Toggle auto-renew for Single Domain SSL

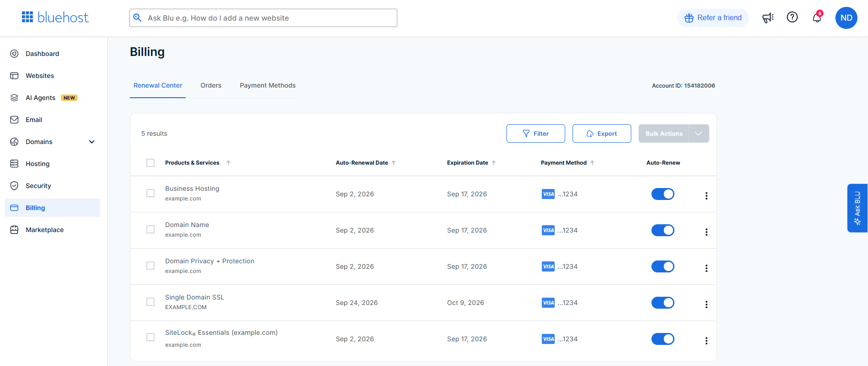(663, 303)
